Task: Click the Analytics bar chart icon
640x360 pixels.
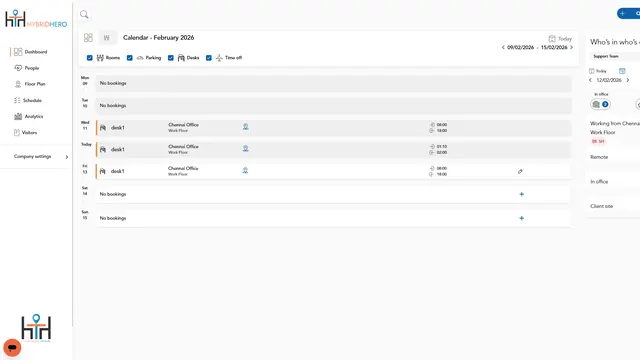Action: click(x=18, y=116)
